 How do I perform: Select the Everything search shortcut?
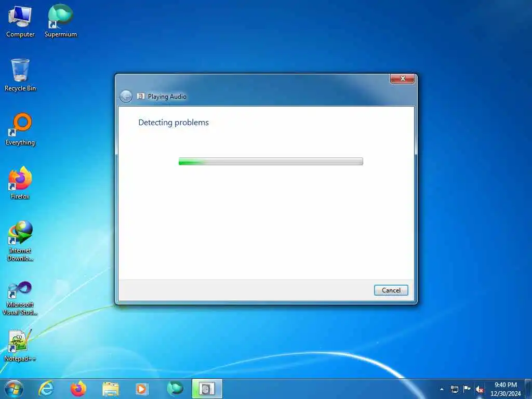(20, 129)
